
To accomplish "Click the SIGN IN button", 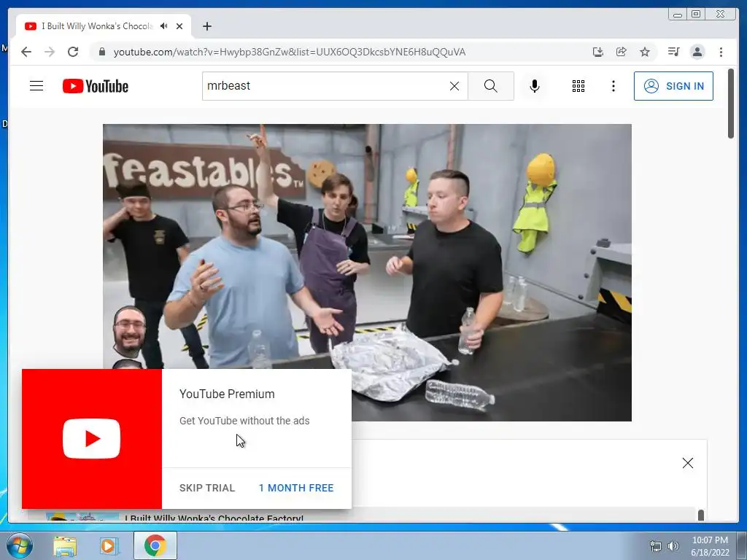I will (673, 86).
